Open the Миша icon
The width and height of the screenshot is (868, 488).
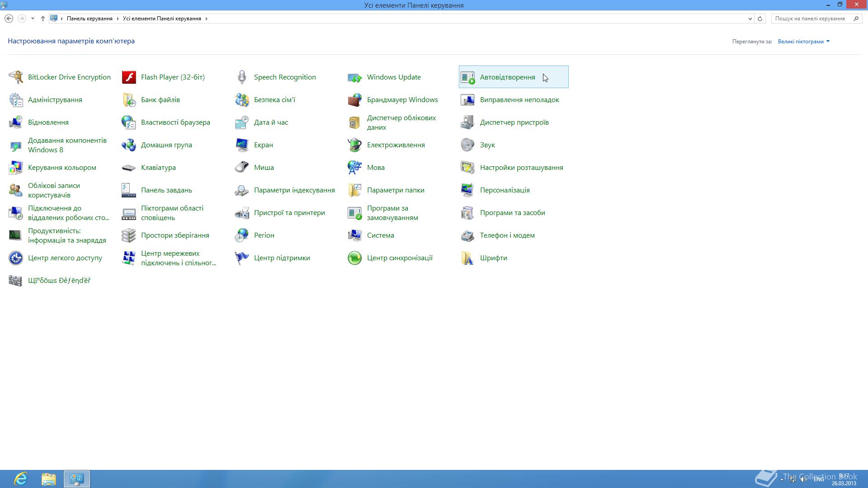pyautogui.click(x=242, y=168)
